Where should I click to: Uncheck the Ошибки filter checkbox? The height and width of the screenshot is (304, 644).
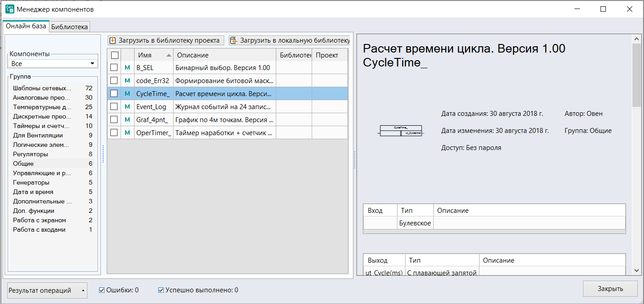[x=102, y=290]
